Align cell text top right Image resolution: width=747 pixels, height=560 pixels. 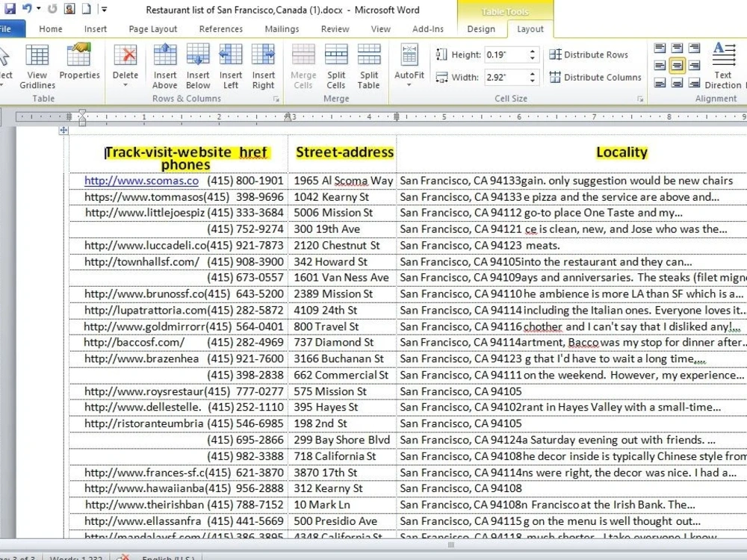click(694, 48)
